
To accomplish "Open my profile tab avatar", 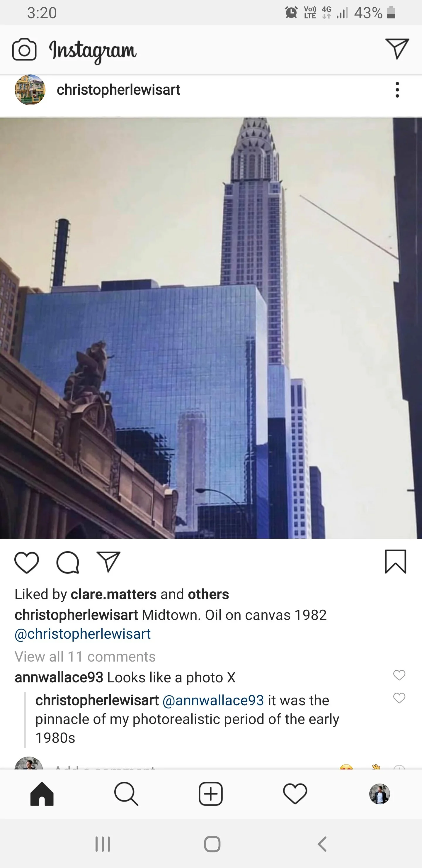I will pos(380,794).
